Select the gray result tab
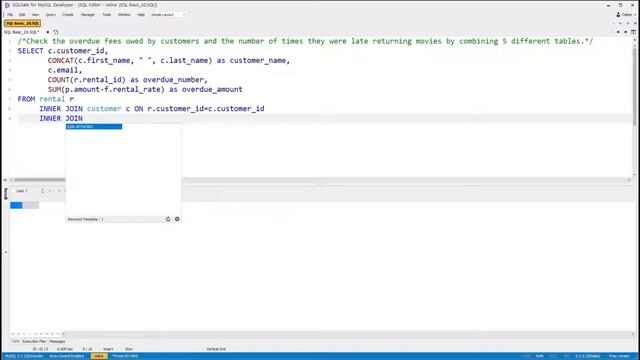This screenshot has height=360, width=640. 31,205
